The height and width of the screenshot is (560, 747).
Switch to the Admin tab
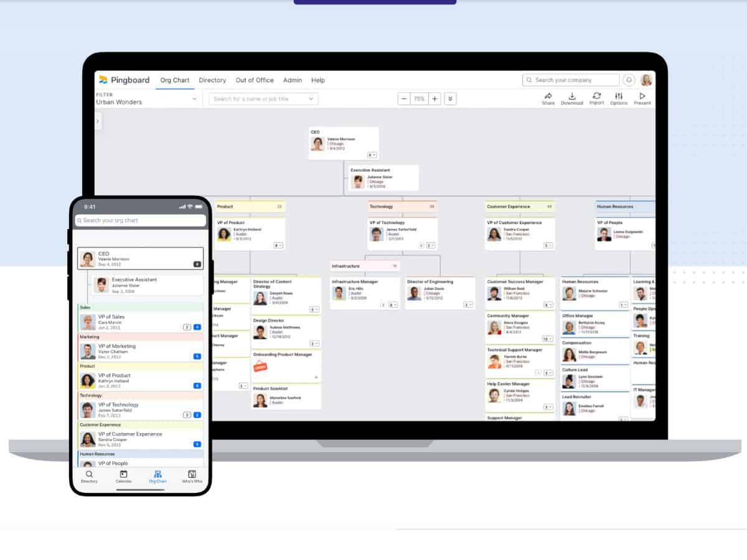(293, 80)
